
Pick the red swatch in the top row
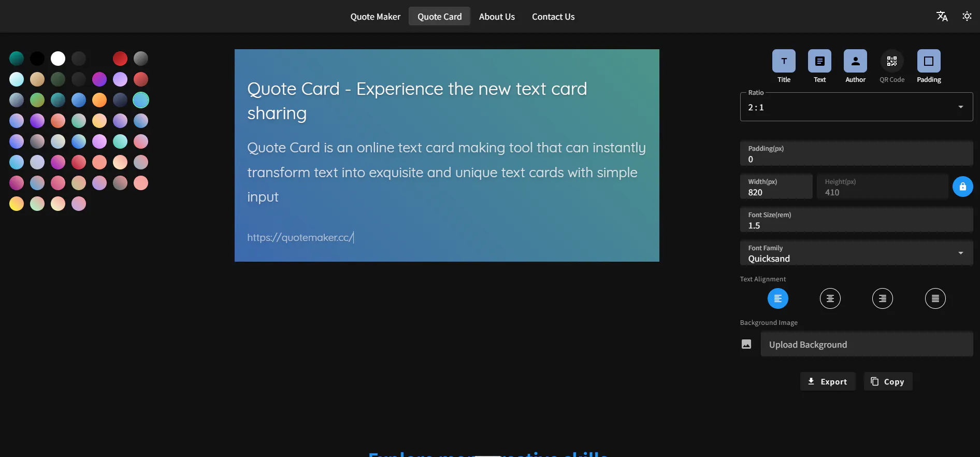pyautogui.click(x=120, y=59)
